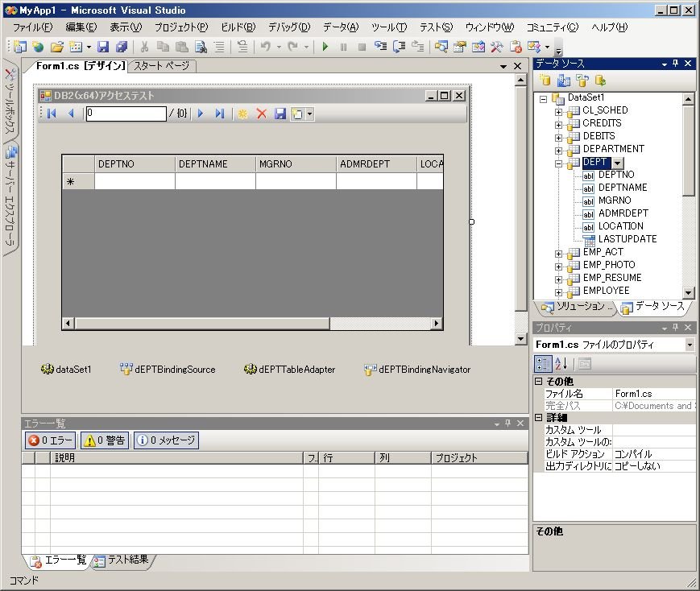Open the ファイル(F) menu
Viewport: 700px width, 591px height.
pyautogui.click(x=32, y=27)
